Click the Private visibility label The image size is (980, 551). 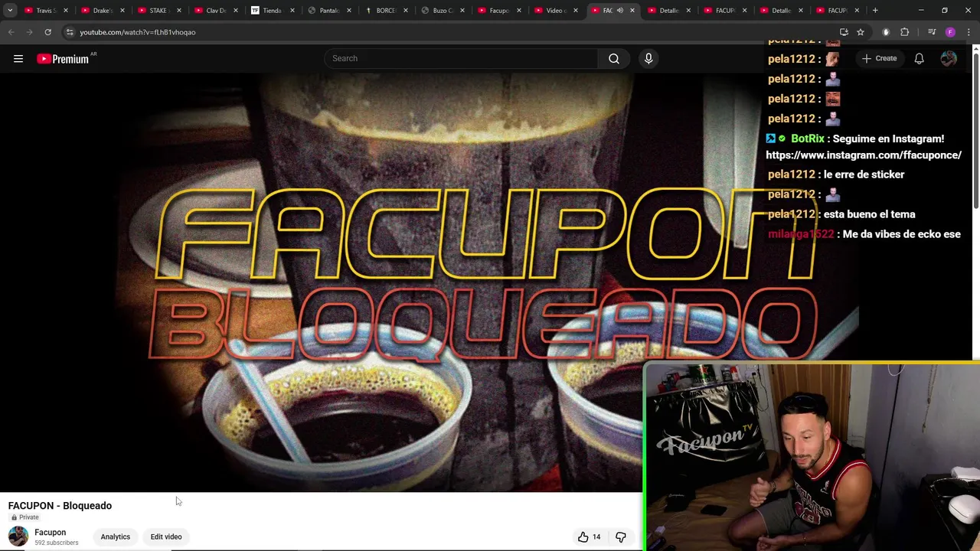coord(24,517)
